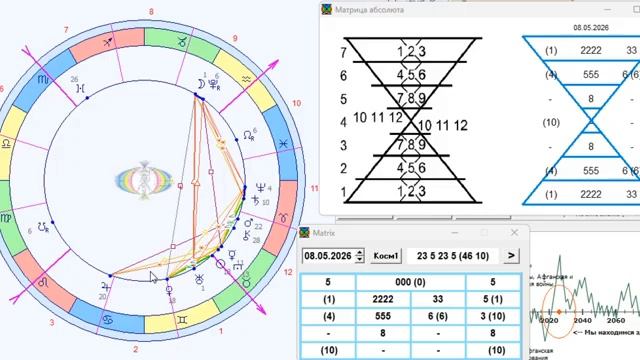Click the Uranus glyph labeled 1

pos(199,279)
